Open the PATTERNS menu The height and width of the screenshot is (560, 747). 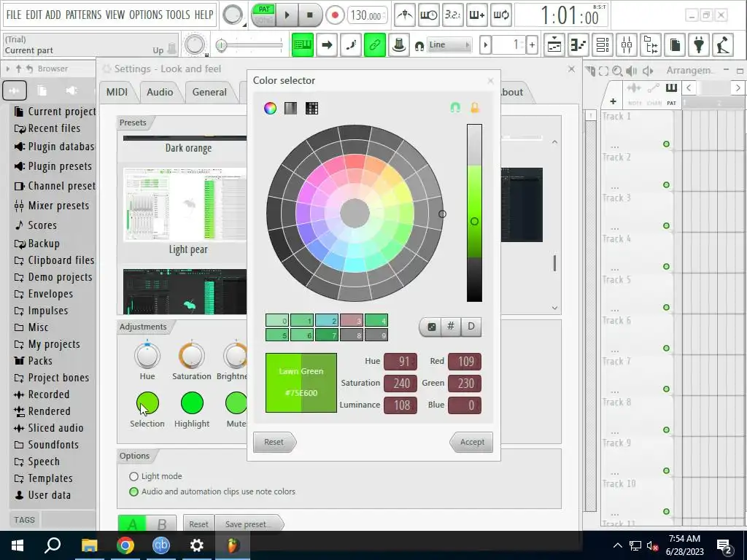click(x=83, y=15)
